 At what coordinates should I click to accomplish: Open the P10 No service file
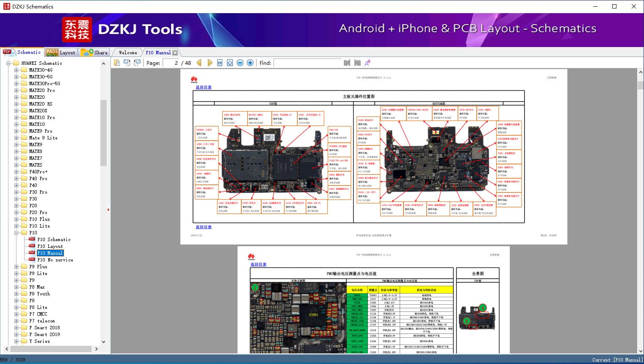click(x=55, y=260)
